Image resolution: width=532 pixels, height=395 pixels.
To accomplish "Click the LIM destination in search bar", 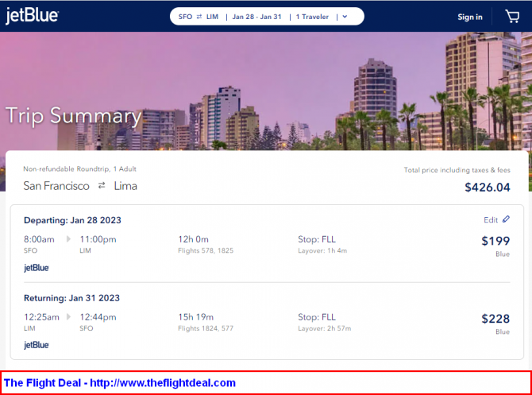I will [x=212, y=17].
